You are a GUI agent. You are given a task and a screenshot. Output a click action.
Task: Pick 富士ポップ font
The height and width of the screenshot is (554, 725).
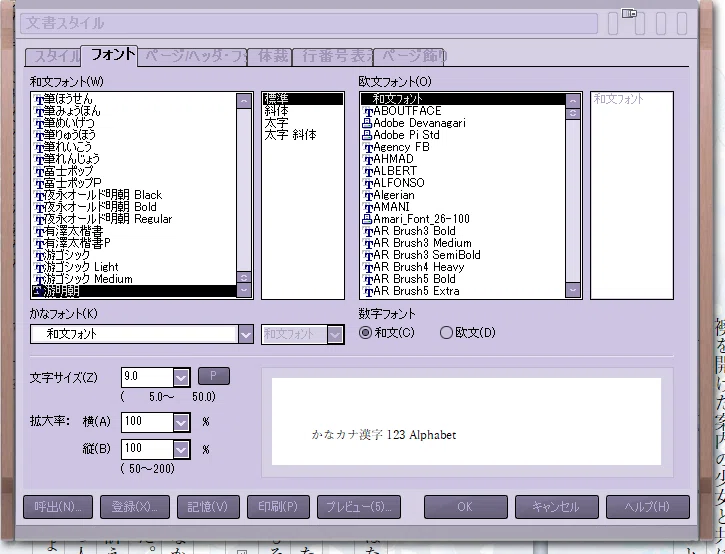point(134,171)
